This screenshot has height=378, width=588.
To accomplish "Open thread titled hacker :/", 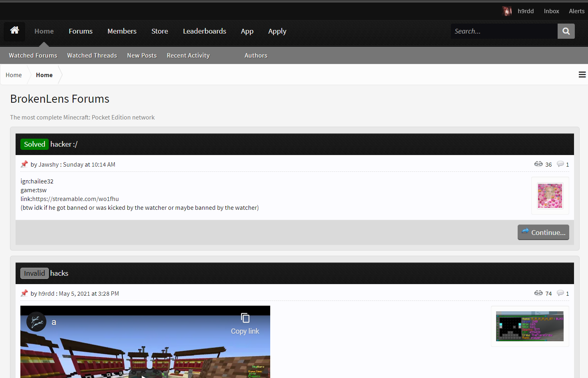I will [64, 144].
